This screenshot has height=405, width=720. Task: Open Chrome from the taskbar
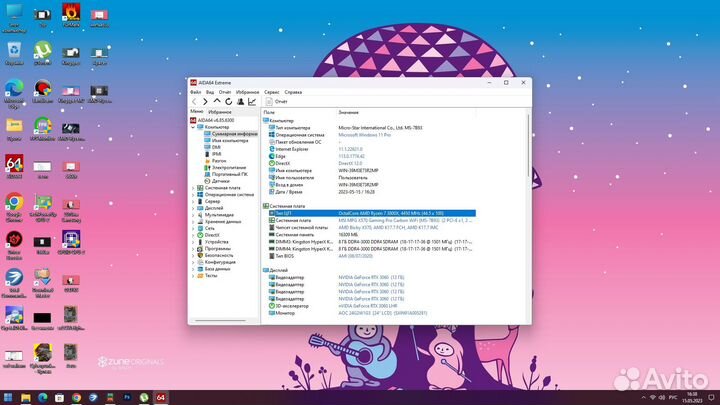click(76, 397)
